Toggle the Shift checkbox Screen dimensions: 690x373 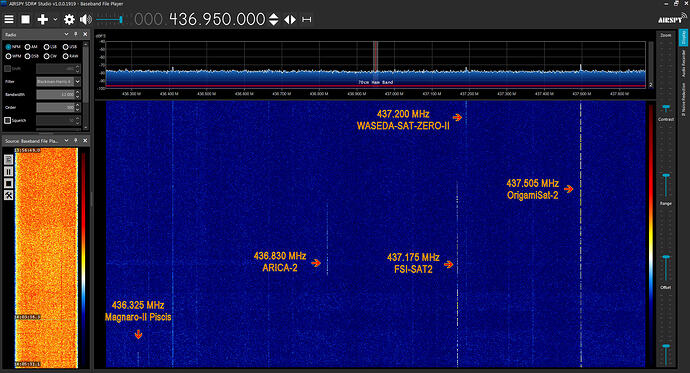7,69
